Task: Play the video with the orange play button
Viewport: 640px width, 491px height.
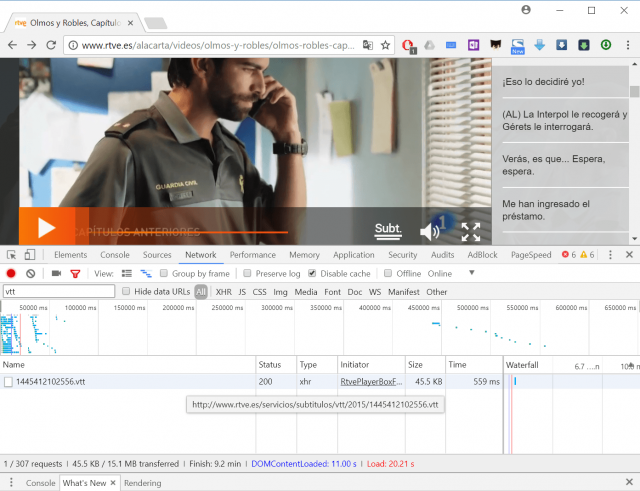Action: coord(47,227)
